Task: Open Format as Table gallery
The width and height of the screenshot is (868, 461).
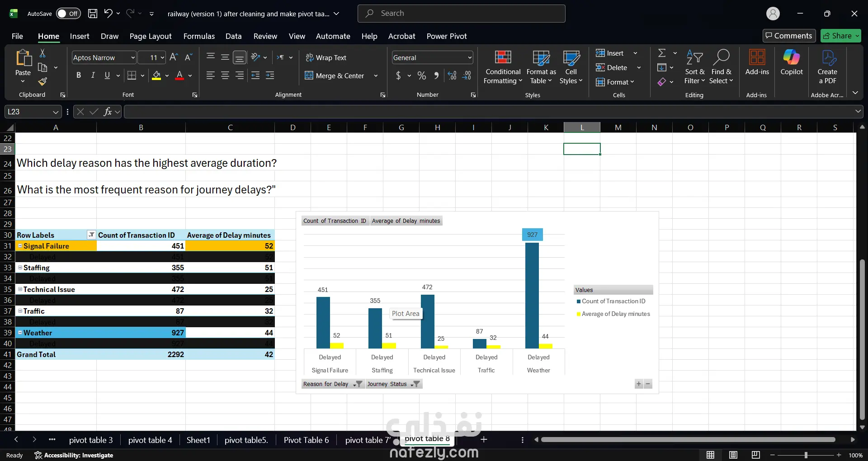Action: (541, 68)
